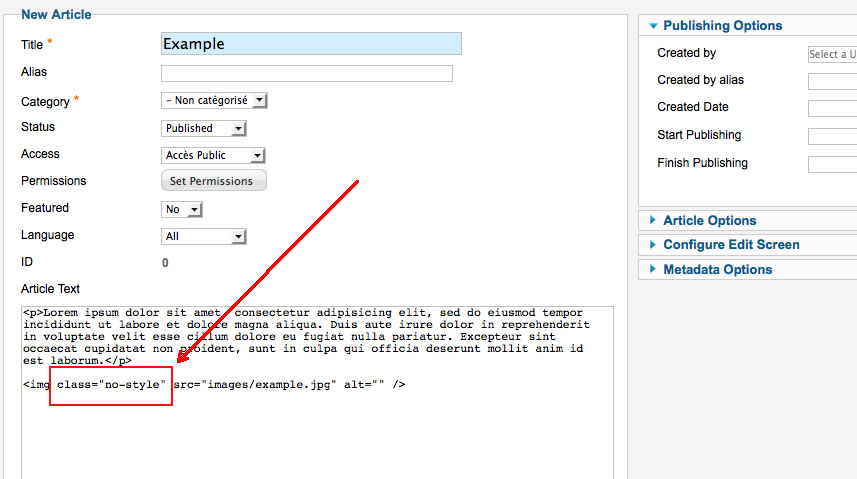
Task: Click the Finish Publishing field
Action: [832, 164]
